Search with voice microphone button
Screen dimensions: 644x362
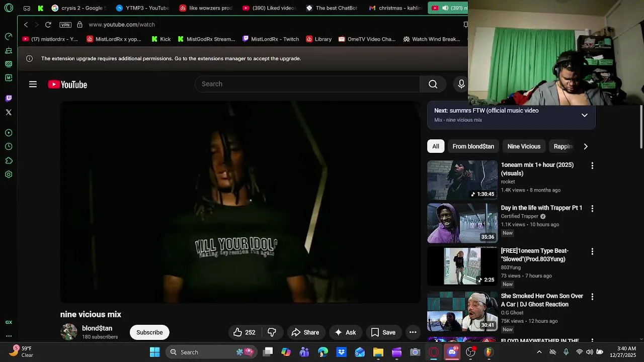click(x=461, y=84)
